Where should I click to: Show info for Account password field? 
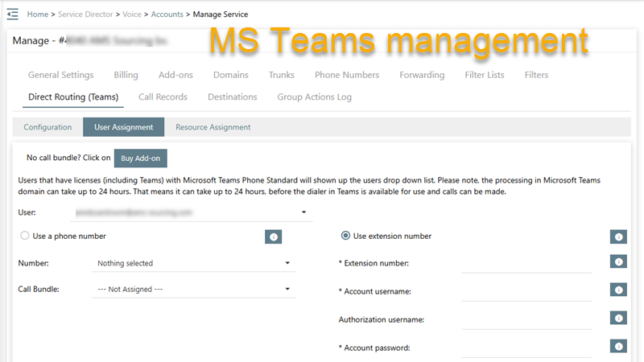[618, 347]
